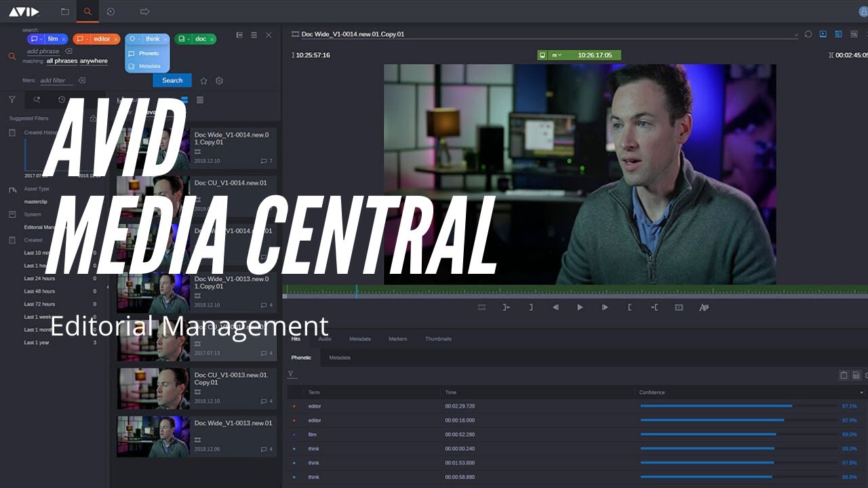Remove the film search pill
The width and height of the screenshot is (868, 488).
tap(64, 39)
